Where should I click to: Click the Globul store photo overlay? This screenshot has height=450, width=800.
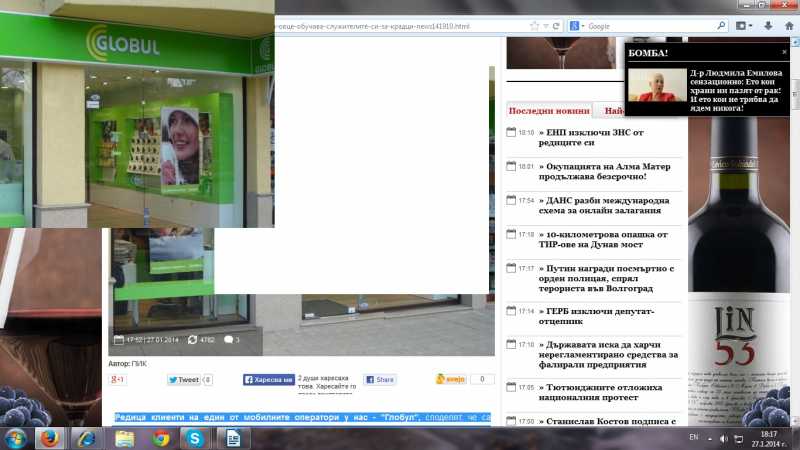(137, 114)
